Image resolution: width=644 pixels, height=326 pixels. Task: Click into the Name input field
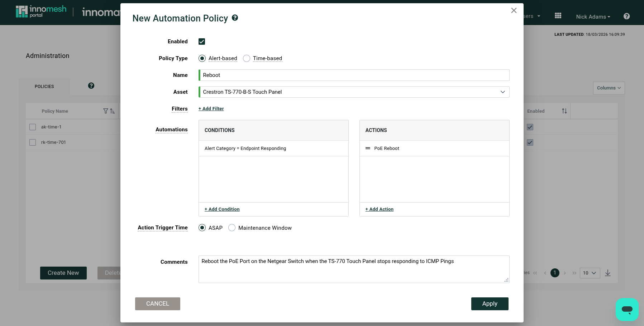click(354, 75)
